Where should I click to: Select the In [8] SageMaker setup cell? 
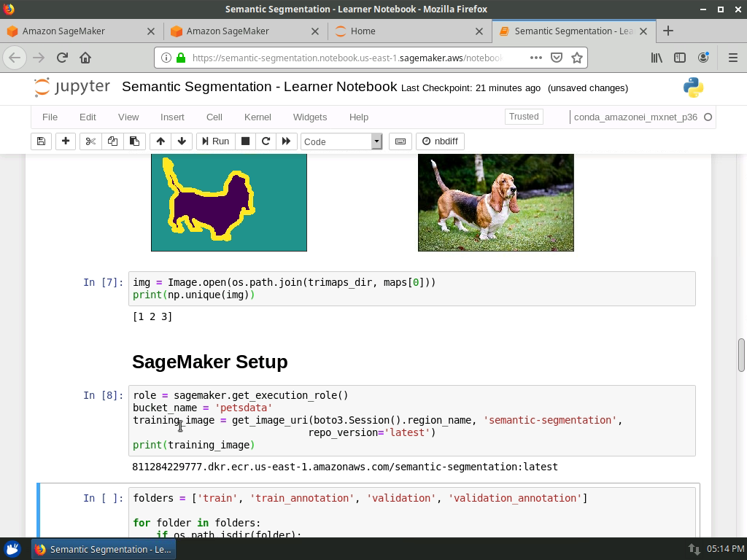pyautogui.click(x=412, y=421)
